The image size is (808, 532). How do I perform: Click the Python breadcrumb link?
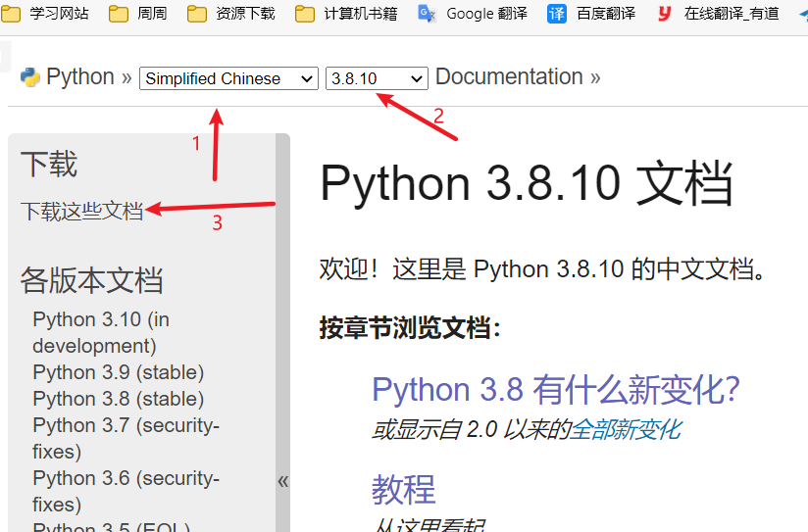(x=79, y=76)
